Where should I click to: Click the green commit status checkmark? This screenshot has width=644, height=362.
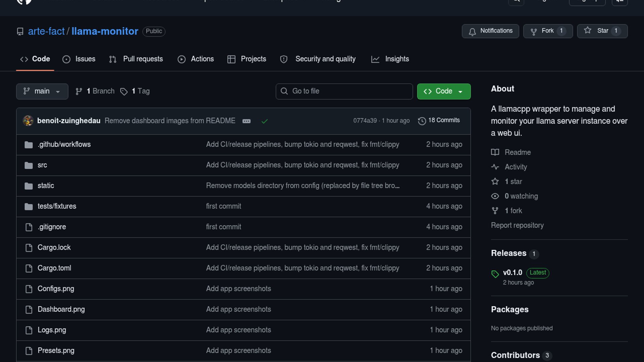click(264, 121)
